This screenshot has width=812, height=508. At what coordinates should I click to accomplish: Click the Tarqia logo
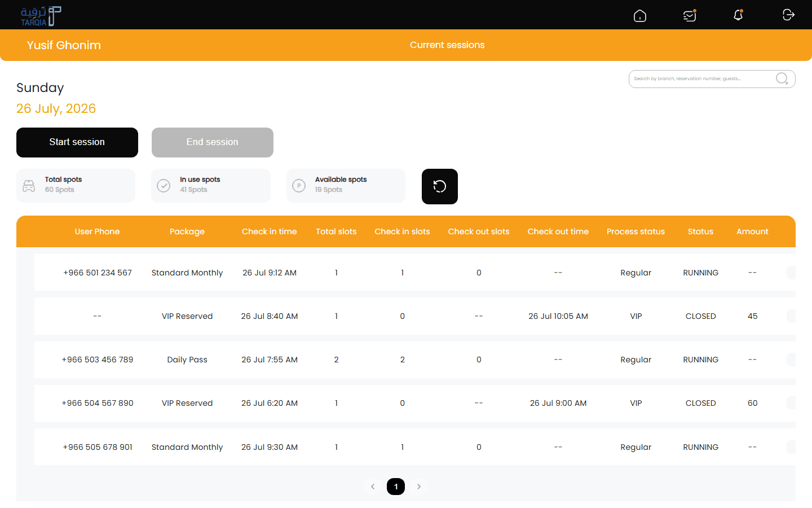[x=41, y=16]
